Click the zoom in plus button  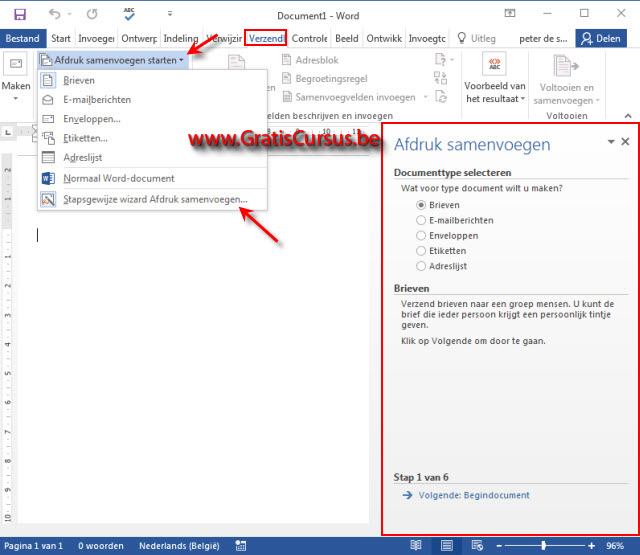pos(591,546)
